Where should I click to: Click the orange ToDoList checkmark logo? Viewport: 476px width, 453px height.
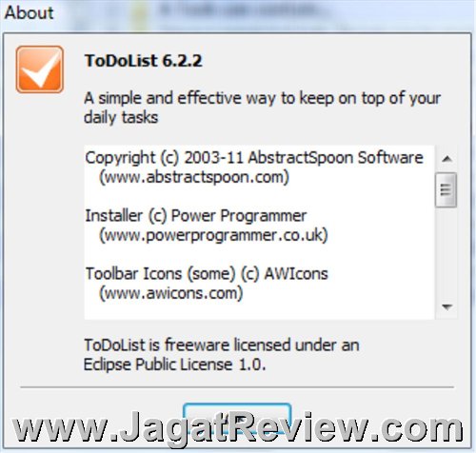pyautogui.click(x=40, y=69)
